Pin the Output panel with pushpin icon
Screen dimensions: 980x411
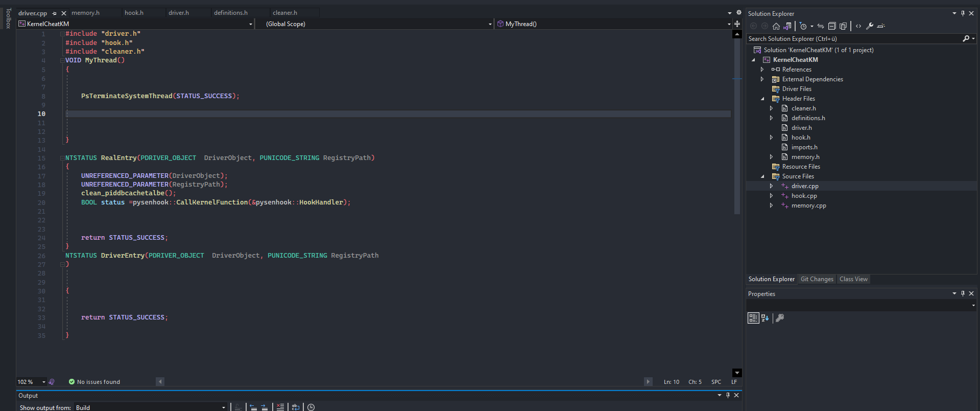[x=728, y=395]
